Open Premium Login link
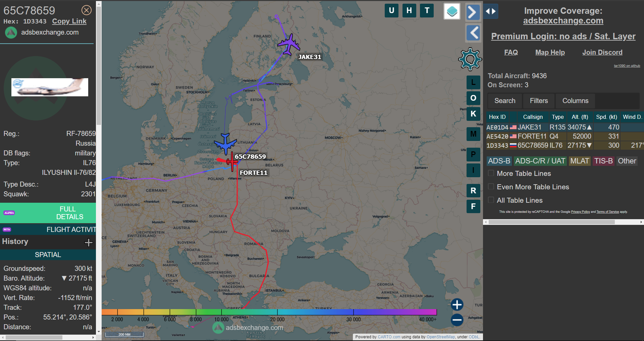This screenshot has height=341, width=644. pyautogui.click(x=563, y=36)
